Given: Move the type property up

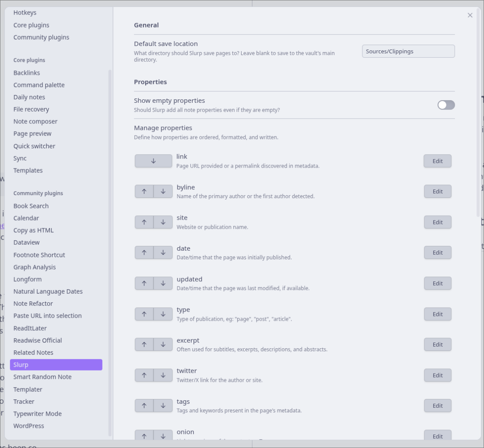Looking at the screenshot, I should (144, 314).
